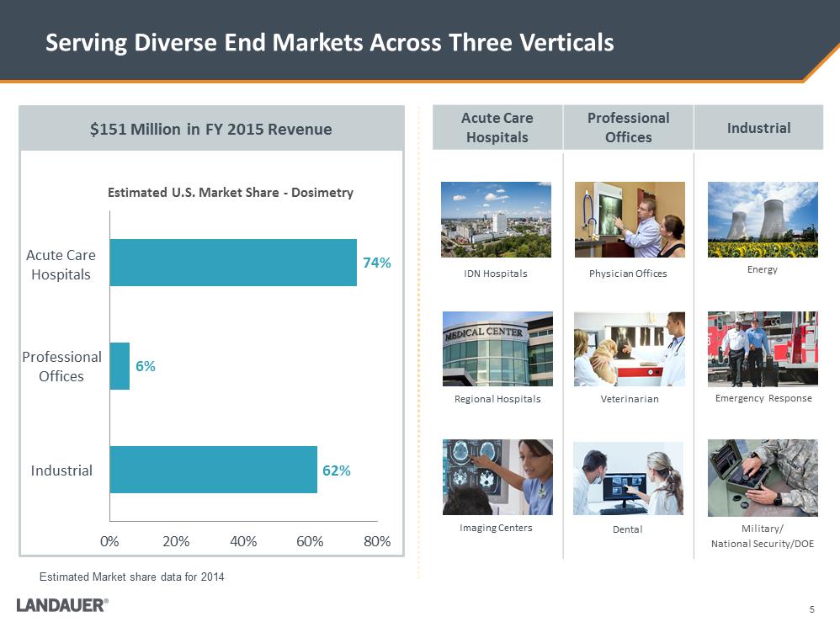
Task: Click the Military/National Security photo
Action: [763, 477]
